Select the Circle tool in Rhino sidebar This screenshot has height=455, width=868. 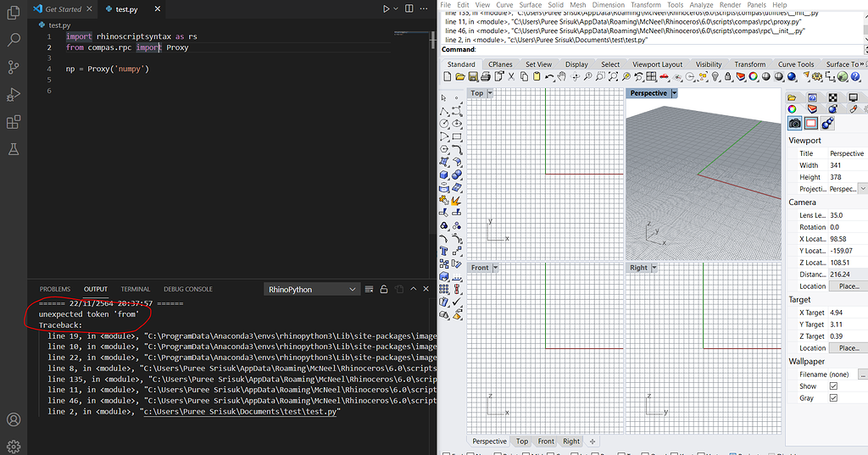(444, 124)
